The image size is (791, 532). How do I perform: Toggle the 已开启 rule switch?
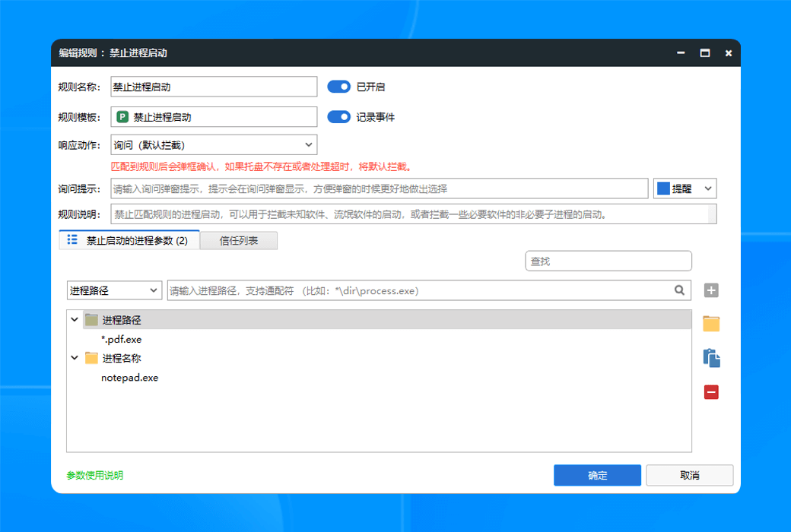[338, 87]
